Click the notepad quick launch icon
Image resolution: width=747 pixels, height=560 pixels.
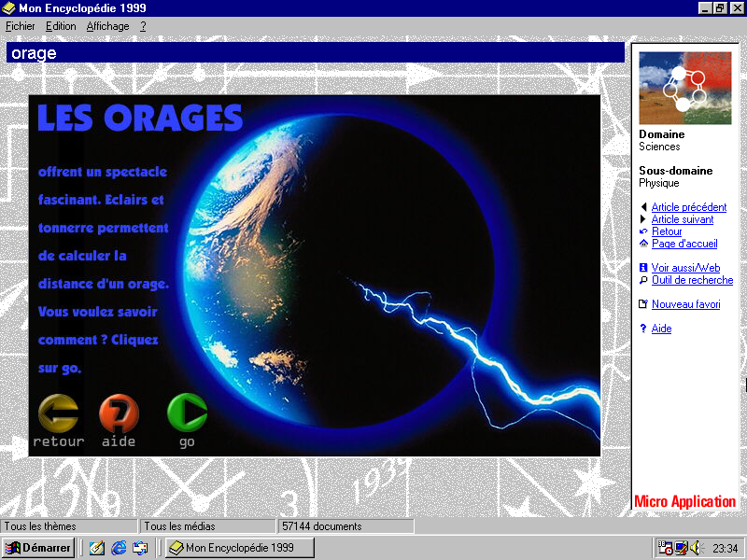[97, 548]
